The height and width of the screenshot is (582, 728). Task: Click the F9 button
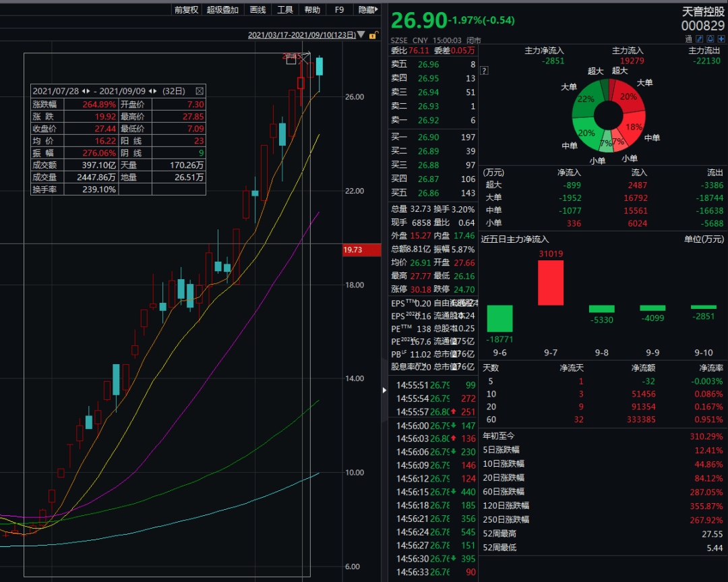339,9
